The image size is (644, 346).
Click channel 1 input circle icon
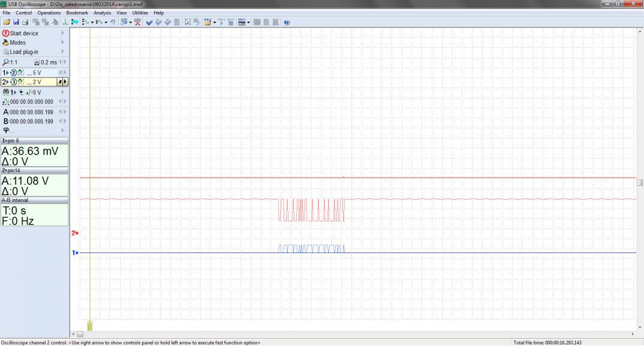[x=13, y=73]
